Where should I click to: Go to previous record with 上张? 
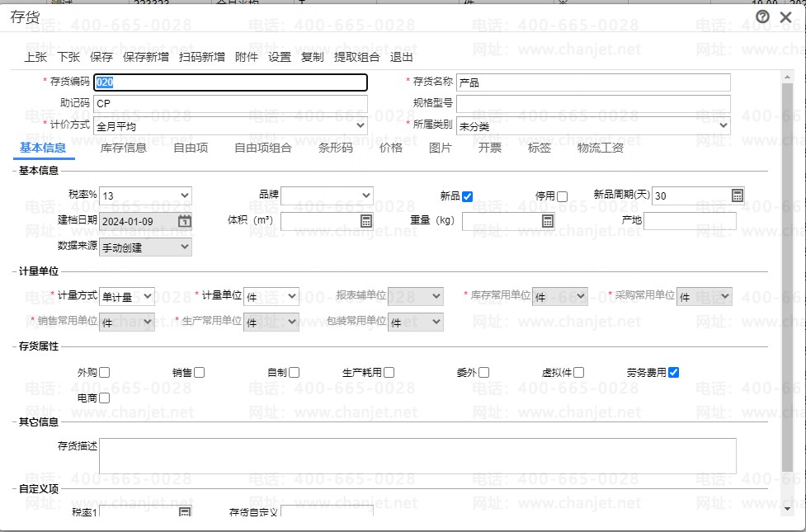(x=35, y=57)
